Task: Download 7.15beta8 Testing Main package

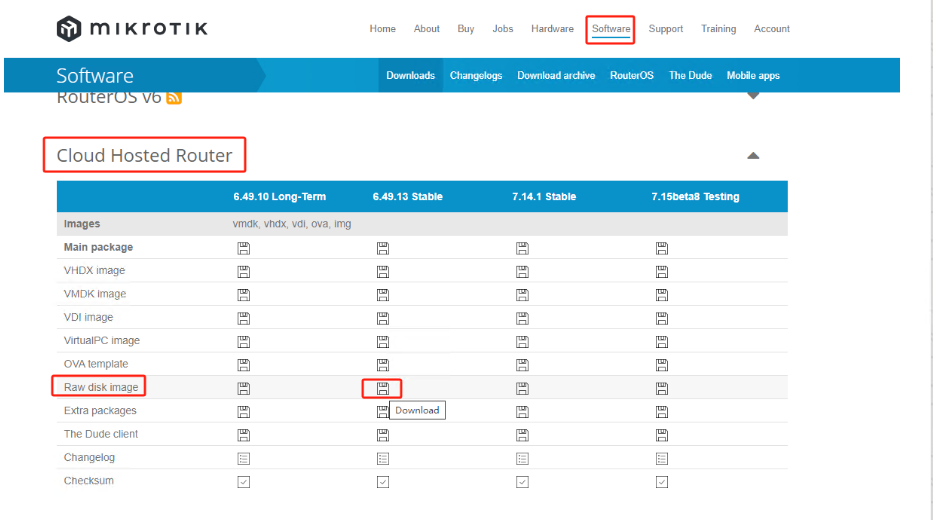Action: tap(662, 248)
